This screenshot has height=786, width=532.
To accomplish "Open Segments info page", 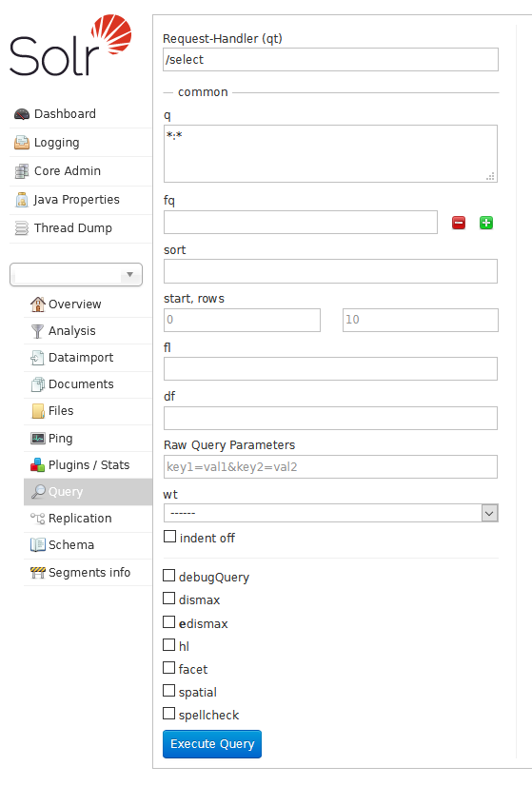I will [88, 573].
